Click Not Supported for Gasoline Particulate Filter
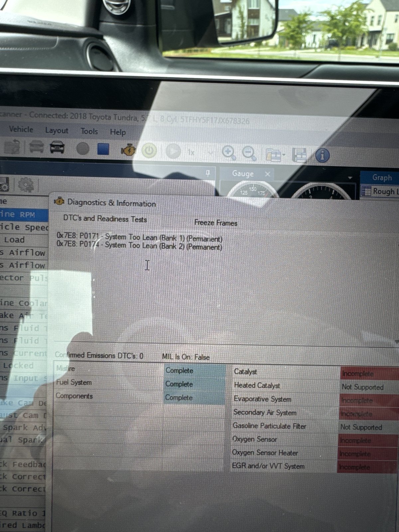 [x=361, y=427]
